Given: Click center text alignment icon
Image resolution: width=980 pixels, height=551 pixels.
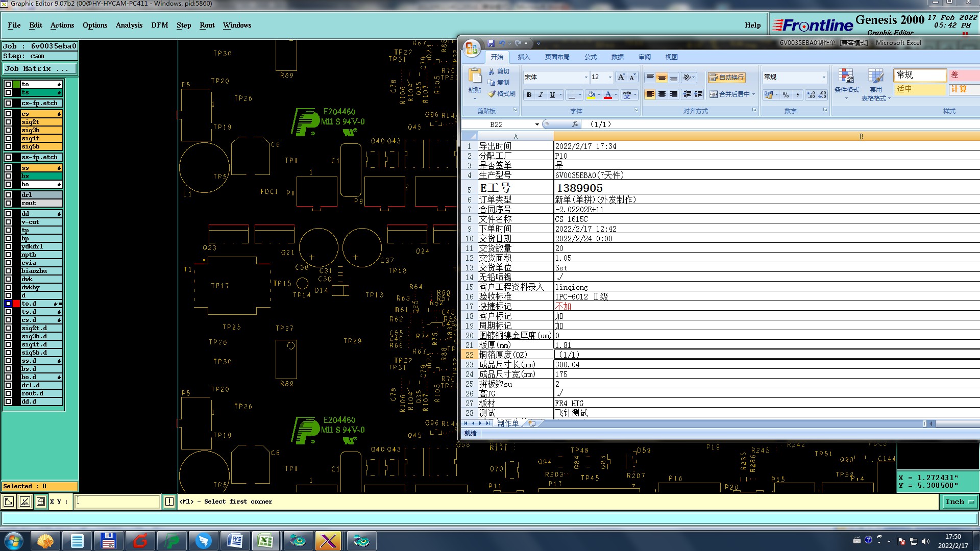Looking at the screenshot, I should pyautogui.click(x=662, y=95).
